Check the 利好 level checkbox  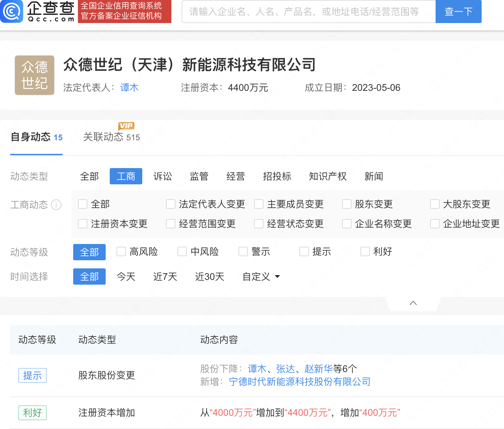point(365,251)
